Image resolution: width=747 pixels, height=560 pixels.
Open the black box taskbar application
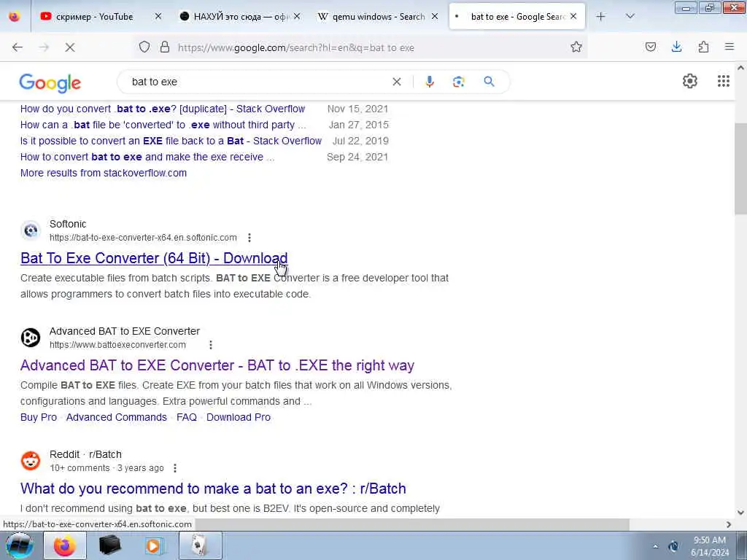pyautogui.click(x=109, y=545)
